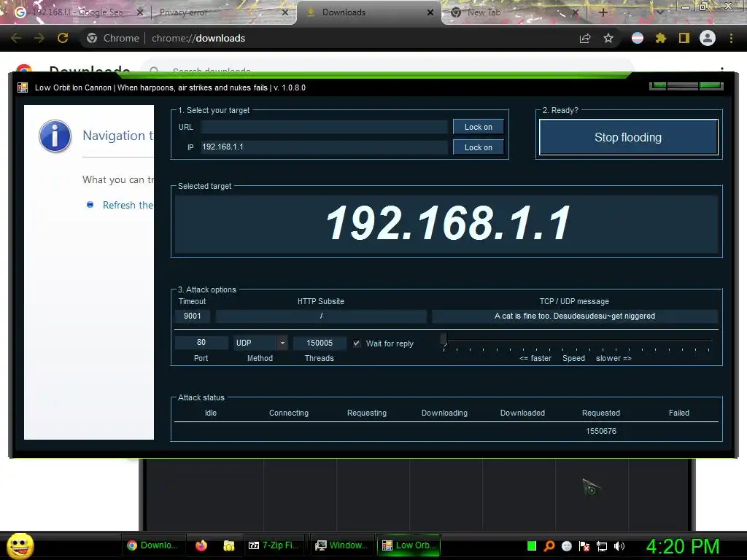Click the large selected target 192.168.1.1 text
747x560 pixels.
point(447,223)
